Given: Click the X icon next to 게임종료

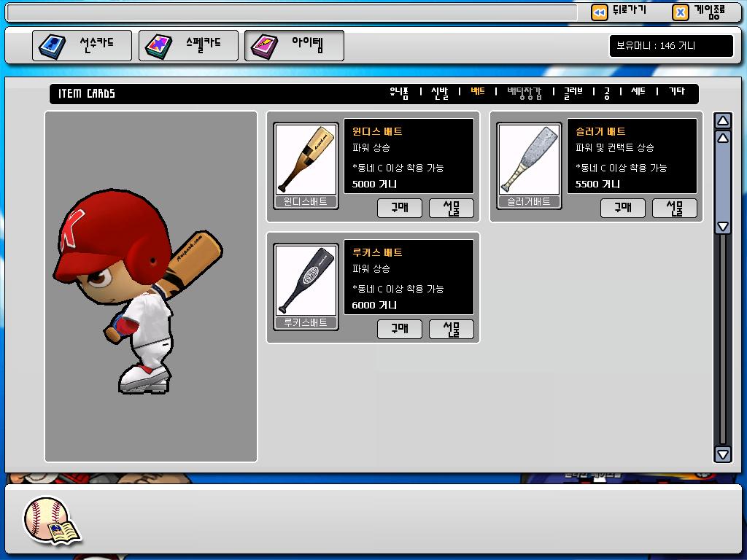Looking at the screenshot, I should pos(681,12).
